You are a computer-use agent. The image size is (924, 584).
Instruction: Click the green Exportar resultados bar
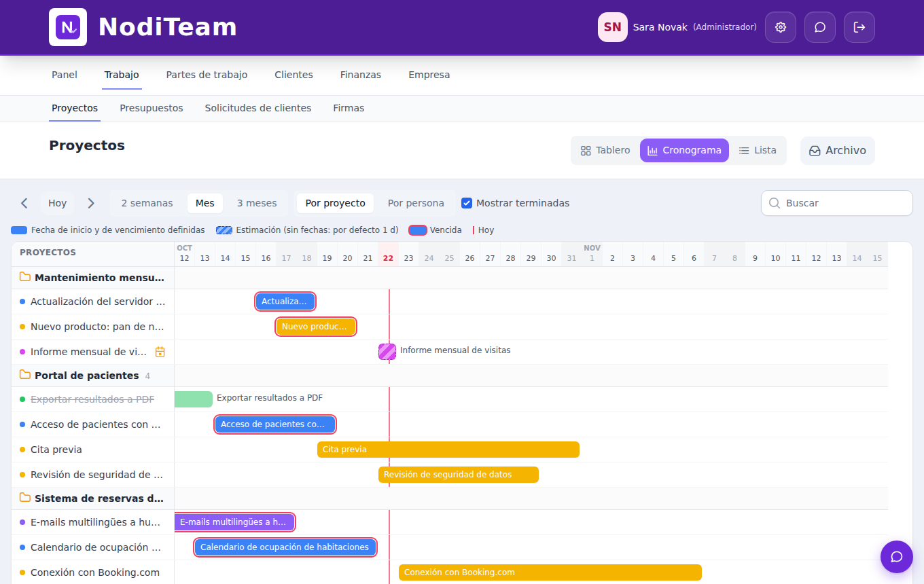194,399
